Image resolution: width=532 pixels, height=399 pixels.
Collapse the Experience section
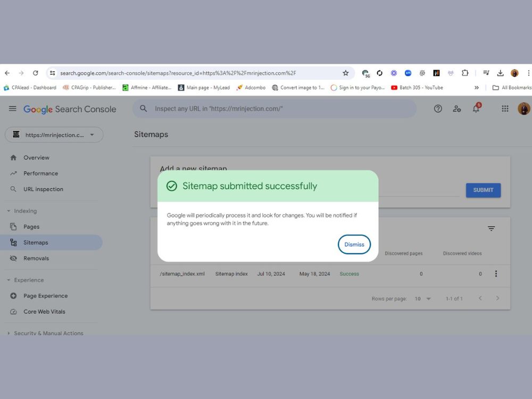(x=25, y=280)
